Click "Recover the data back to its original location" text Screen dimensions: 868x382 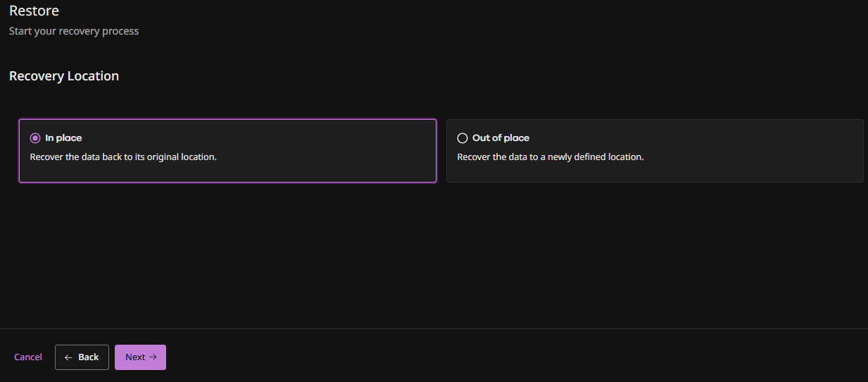[123, 157]
